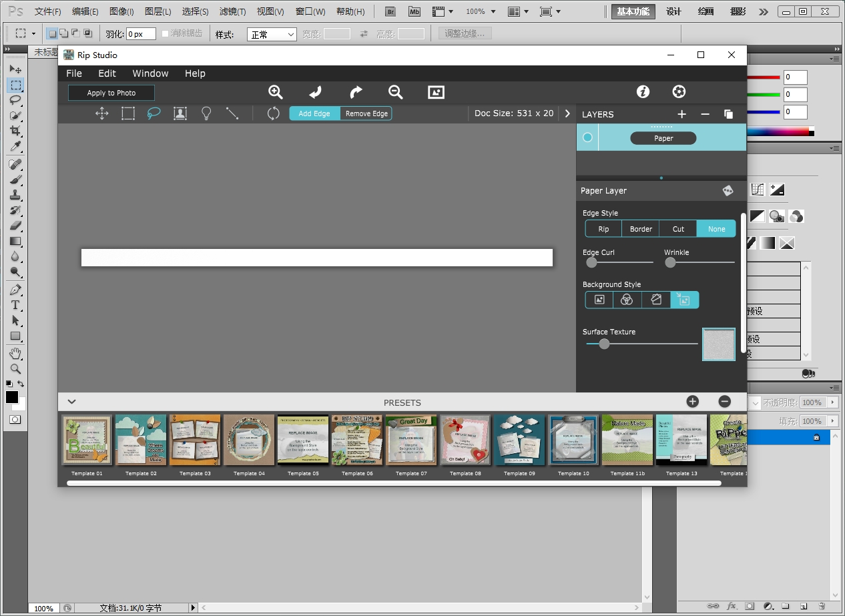The image size is (845, 616).
Task: Click the Redo arrow in Rip Studio
Action: point(356,92)
